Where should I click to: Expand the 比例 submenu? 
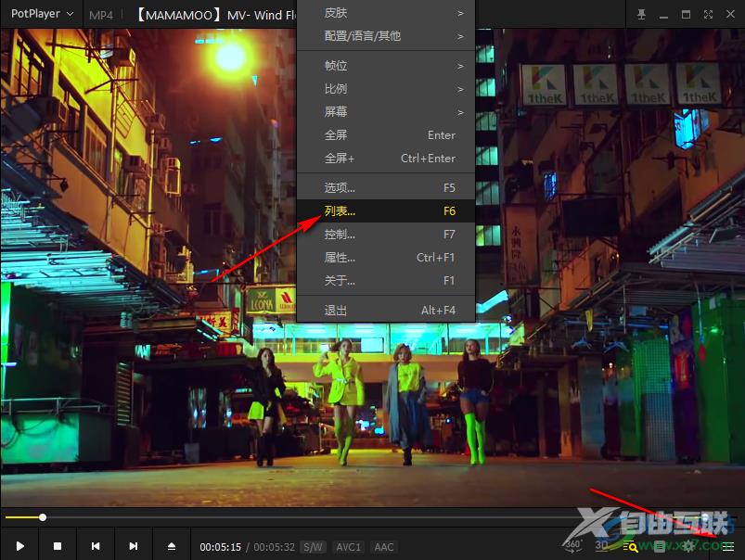point(386,89)
